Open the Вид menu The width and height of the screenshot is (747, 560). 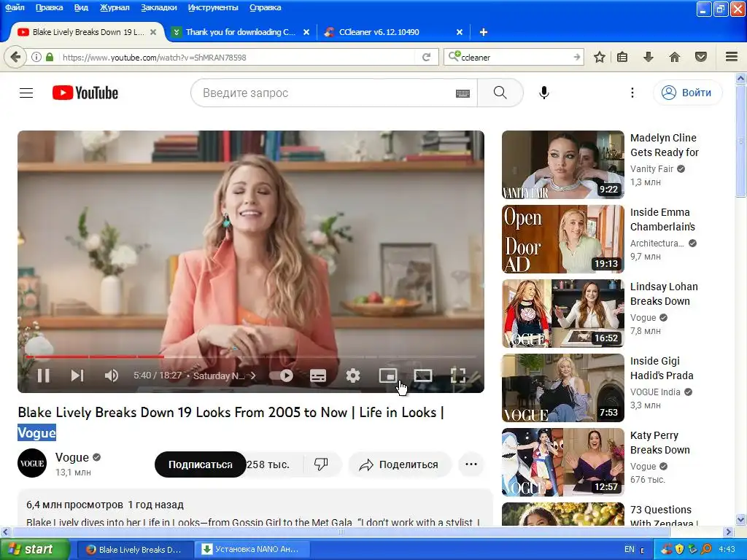[x=81, y=7]
